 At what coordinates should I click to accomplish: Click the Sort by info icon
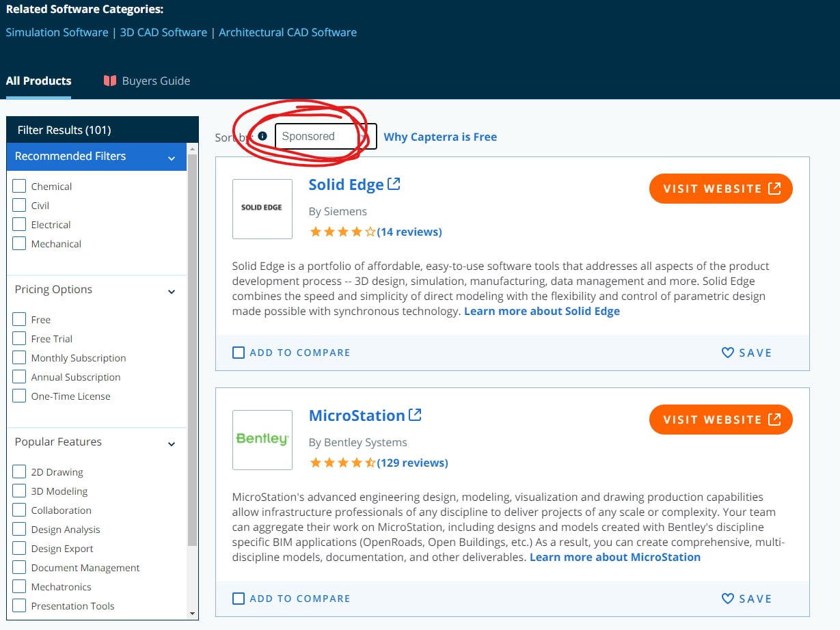click(x=262, y=136)
